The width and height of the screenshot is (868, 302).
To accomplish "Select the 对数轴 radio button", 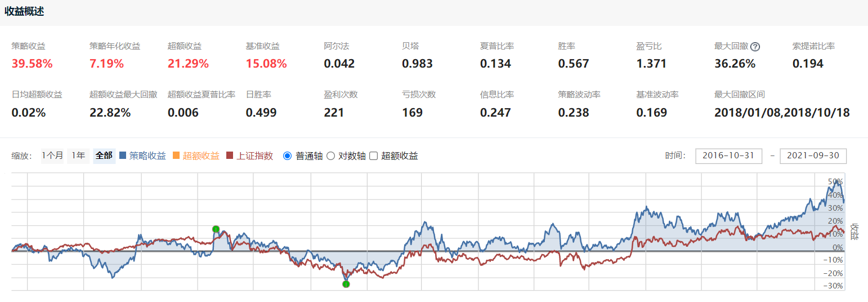I will [x=330, y=156].
